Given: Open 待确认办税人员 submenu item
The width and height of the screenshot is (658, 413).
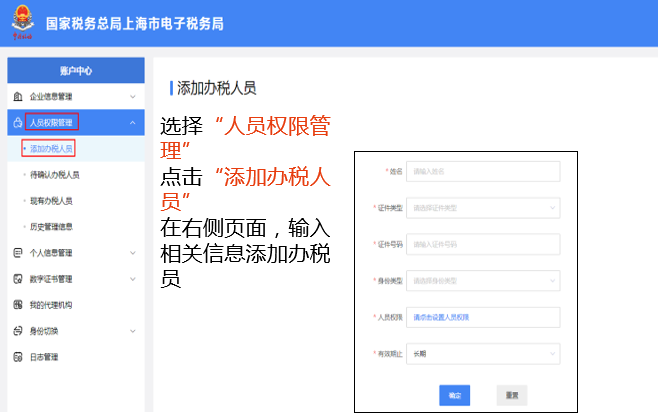Looking at the screenshot, I should 54,175.
